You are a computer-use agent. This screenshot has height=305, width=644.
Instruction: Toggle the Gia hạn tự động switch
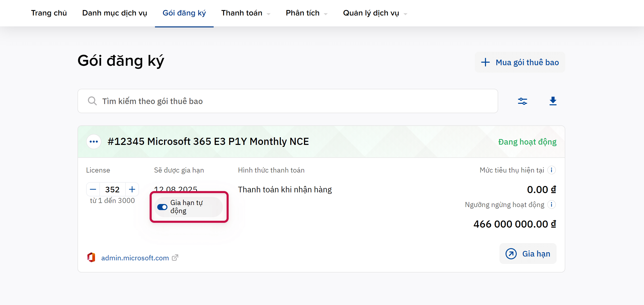tap(162, 207)
